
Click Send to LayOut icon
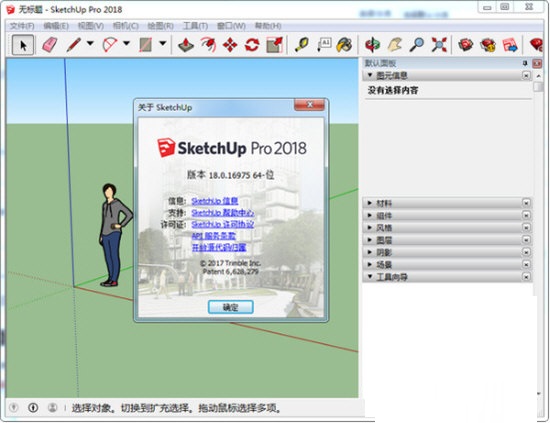point(510,45)
